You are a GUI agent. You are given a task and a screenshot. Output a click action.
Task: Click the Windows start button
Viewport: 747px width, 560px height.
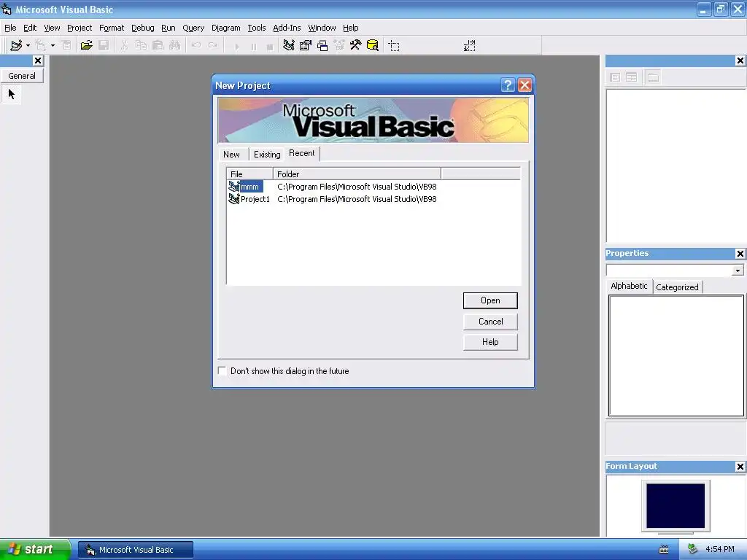pos(35,549)
